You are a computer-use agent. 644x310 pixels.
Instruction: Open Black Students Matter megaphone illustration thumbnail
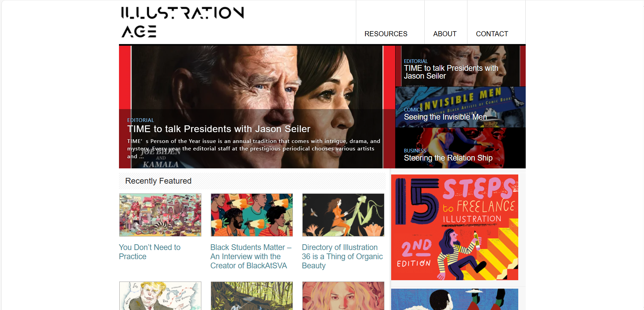(x=251, y=215)
